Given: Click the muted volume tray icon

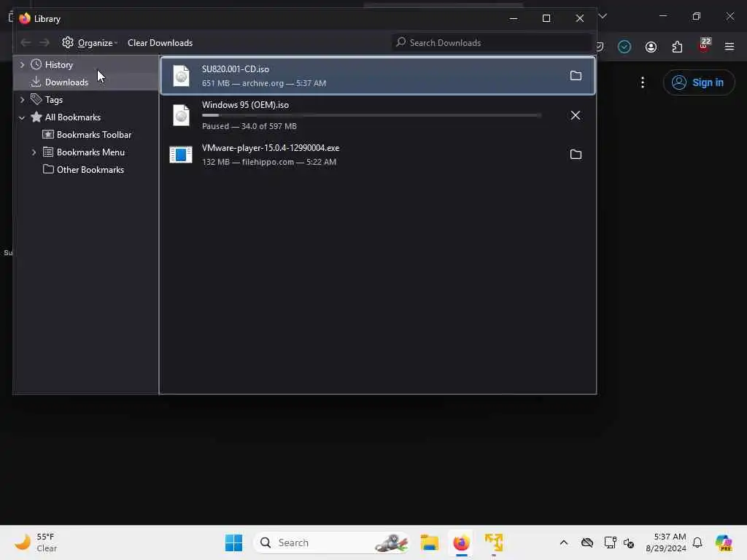Looking at the screenshot, I should 629,542.
